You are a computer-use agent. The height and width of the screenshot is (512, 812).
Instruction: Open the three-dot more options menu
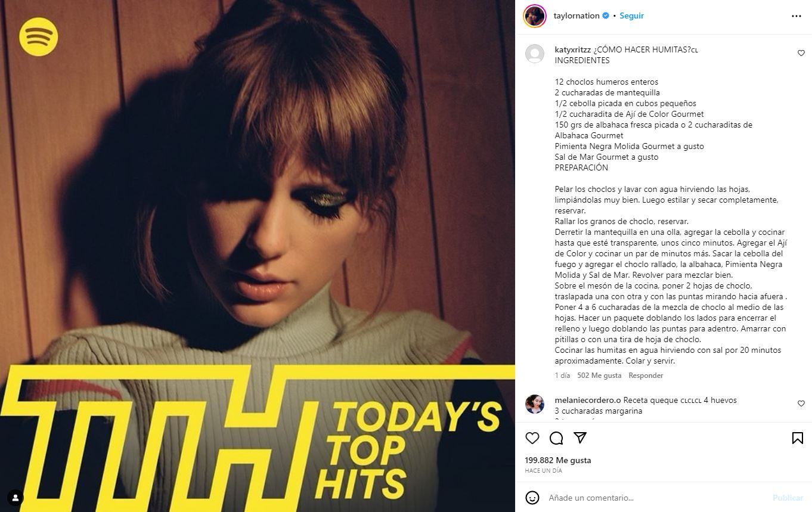(x=796, y=16)
